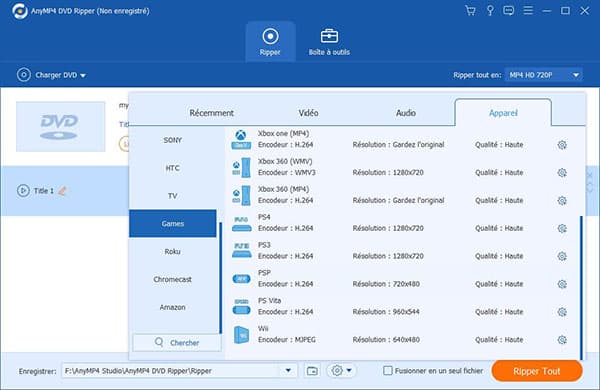Toggle Fusionner en un seul fichier checkbox
This screenshot has height=390, width=600.
coord(388,370)
